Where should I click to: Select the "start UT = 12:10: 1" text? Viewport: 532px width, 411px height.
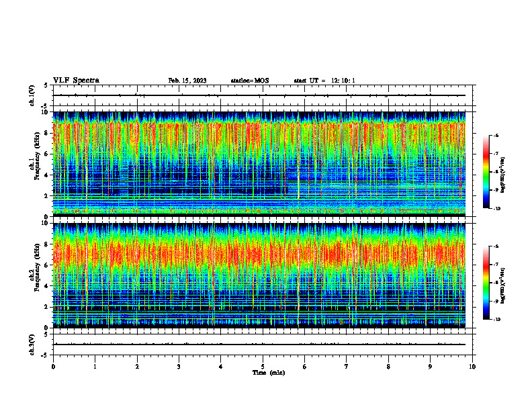pyautogui.click(x=324, y=81)
